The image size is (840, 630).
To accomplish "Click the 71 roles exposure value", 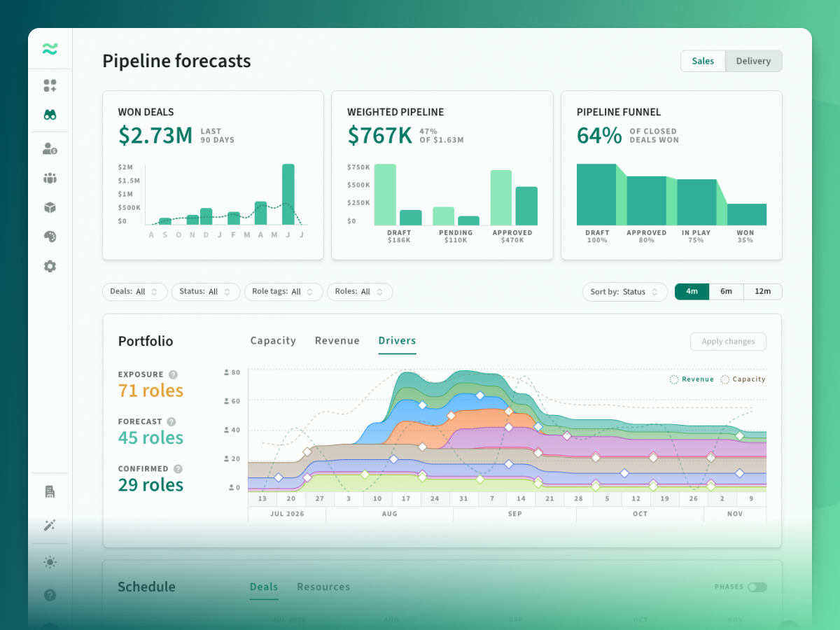I will (x=151, y=391).
